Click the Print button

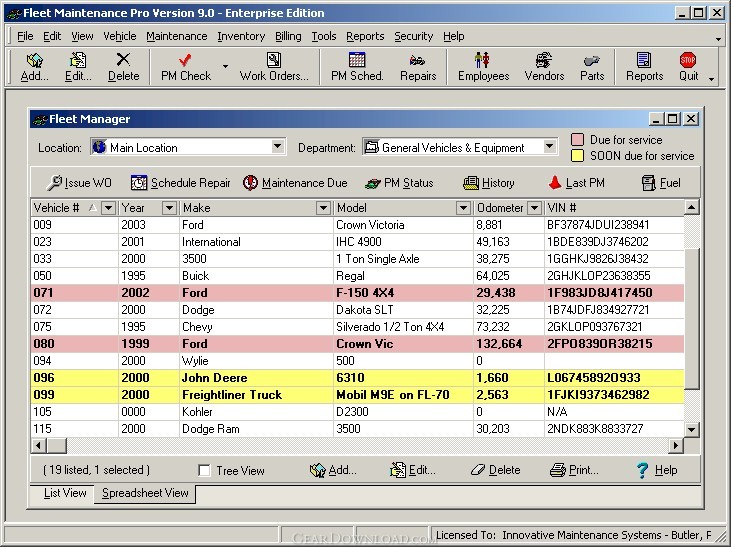tap(574, 470)
